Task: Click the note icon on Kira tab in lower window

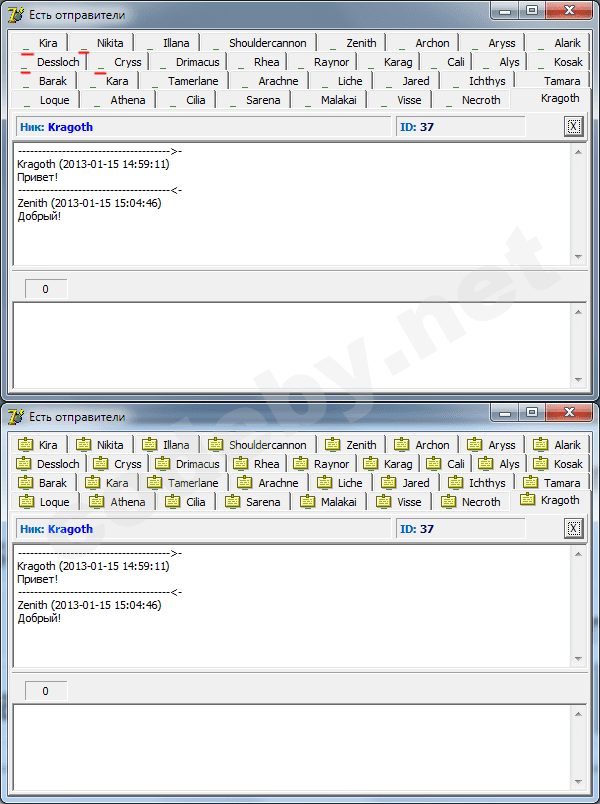Action: [25, 444]
